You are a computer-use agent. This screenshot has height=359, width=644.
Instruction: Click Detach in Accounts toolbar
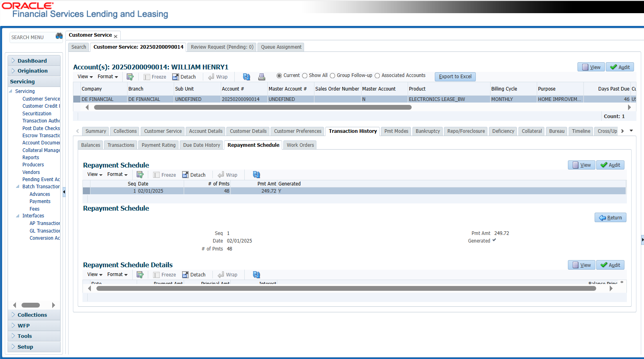tap(184, 77)
